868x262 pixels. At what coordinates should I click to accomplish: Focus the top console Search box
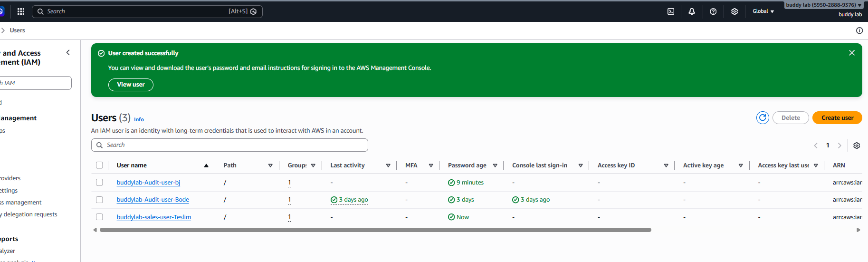[147, 11]
